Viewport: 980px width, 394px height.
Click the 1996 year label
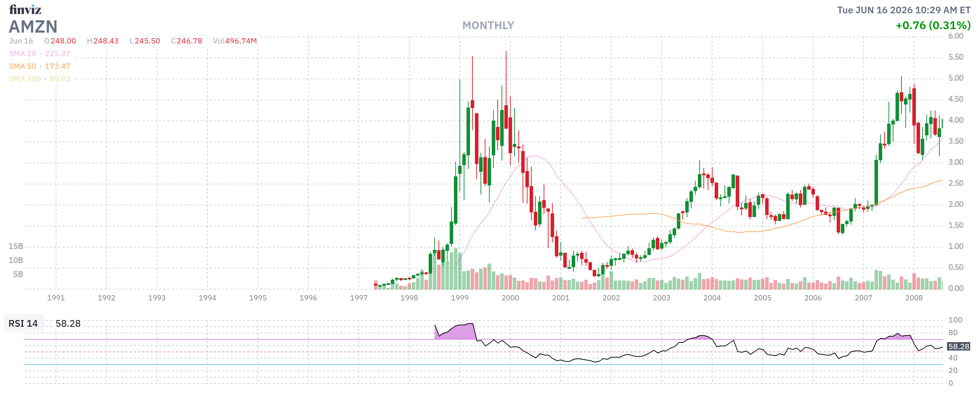pos(308,298)
